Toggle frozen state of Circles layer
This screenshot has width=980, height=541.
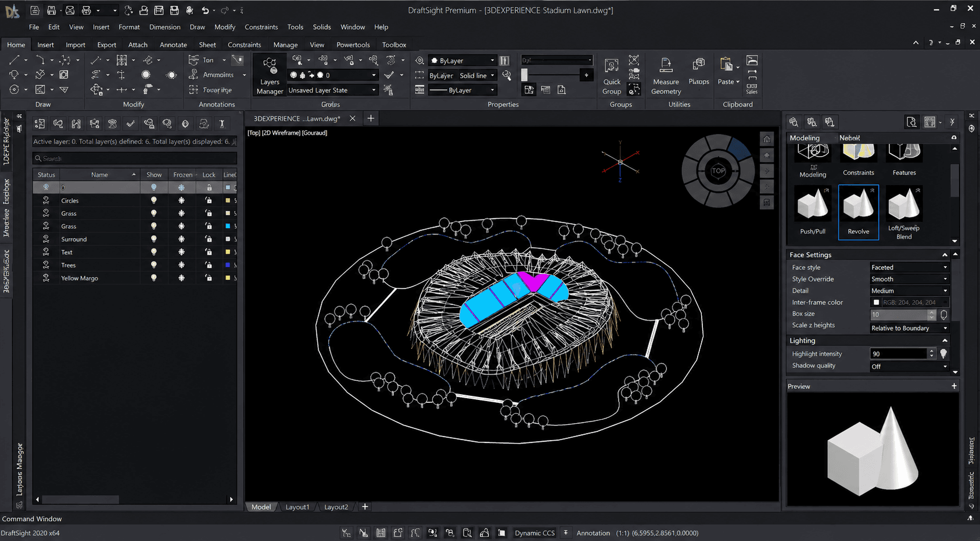181,200
